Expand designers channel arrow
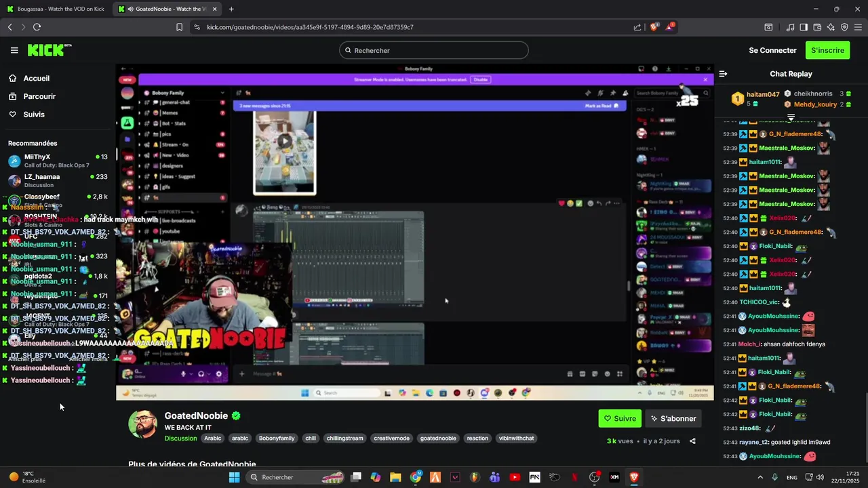 click(x=140, y=165)
